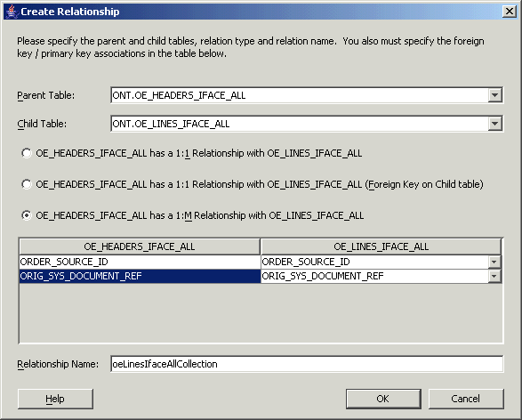Screen dimensions: 522x420
Task: Click the Parent Table combo box field
Action: (307, 95)
